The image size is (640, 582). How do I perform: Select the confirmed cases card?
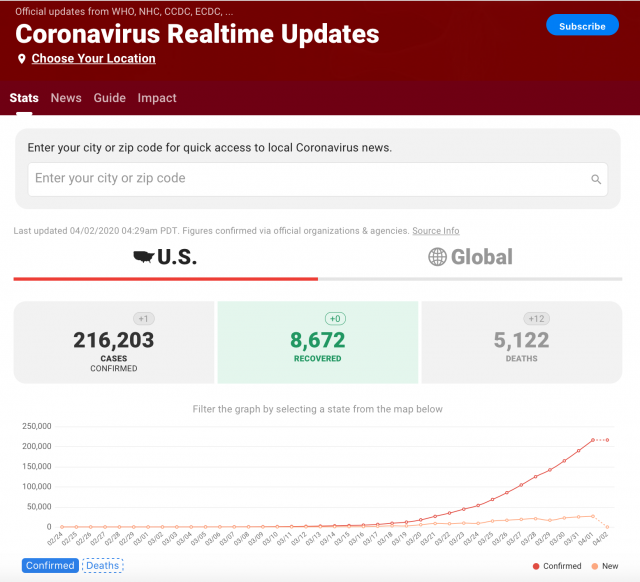(x=114, y=343)
